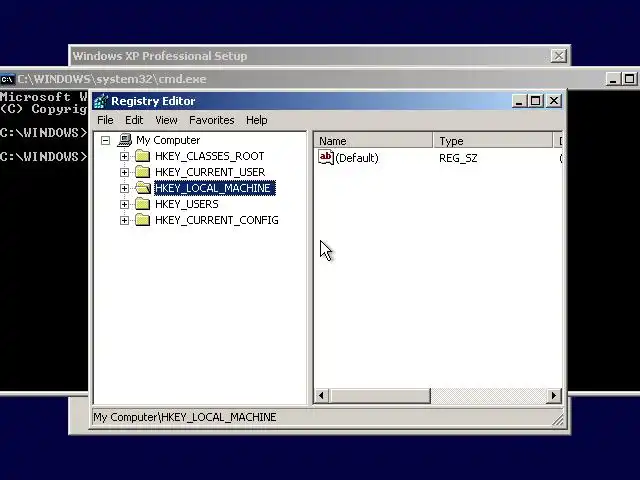
Task: Expand the HKEY_USERS key
Action: point(124,204)
